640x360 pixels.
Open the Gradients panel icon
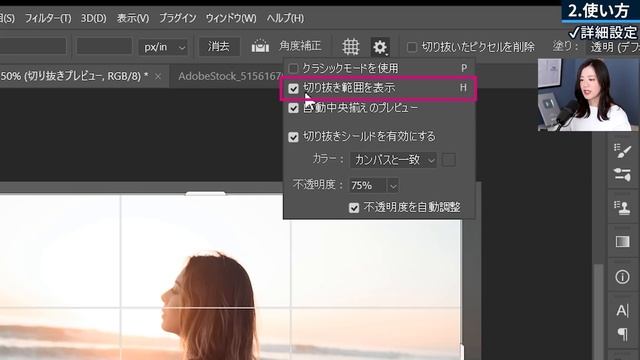point(622,242)
